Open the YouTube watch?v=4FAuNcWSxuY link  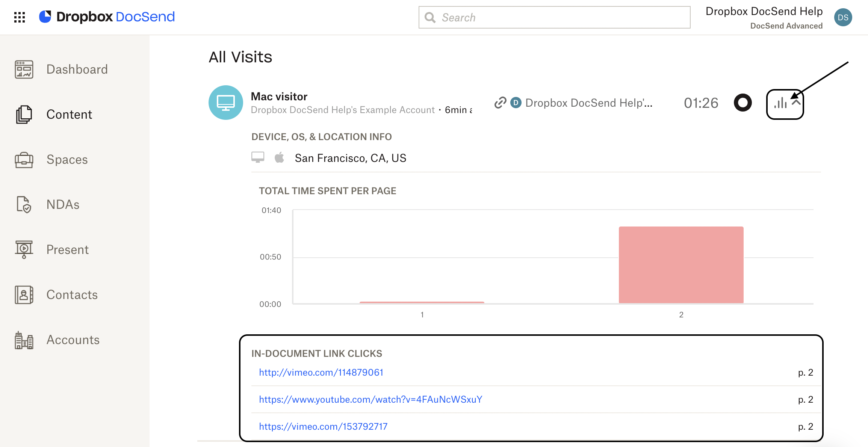click(370, 399)
